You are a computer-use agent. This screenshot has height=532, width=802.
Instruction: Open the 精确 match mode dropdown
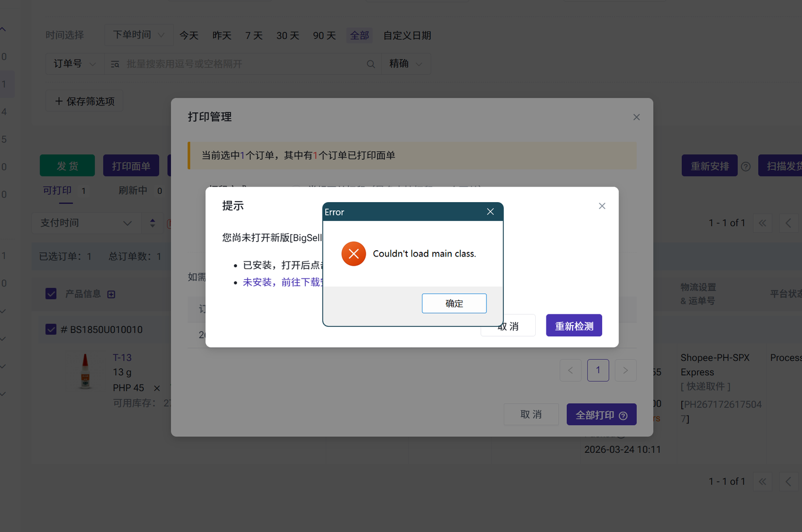pos(406,64)
